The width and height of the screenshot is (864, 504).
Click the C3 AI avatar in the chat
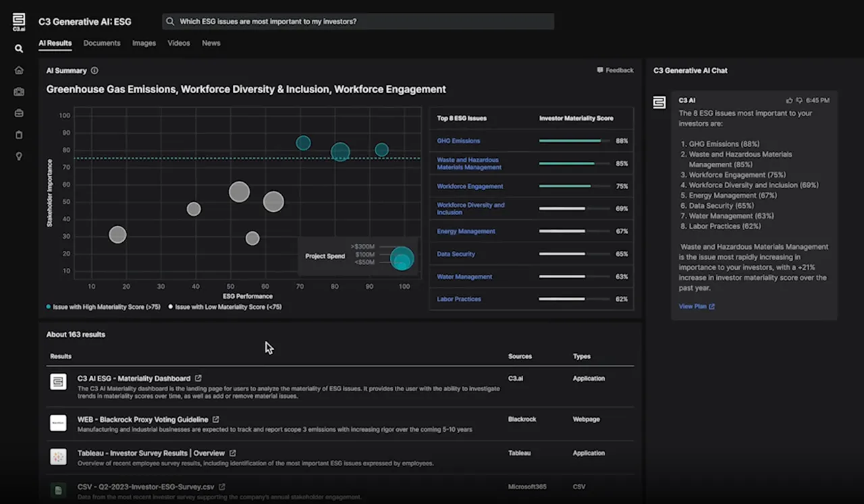coord(659,102)
